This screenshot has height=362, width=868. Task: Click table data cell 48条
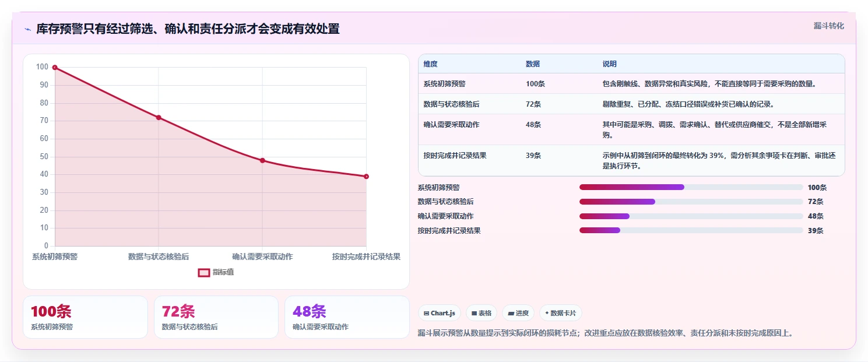click(533, 125)
